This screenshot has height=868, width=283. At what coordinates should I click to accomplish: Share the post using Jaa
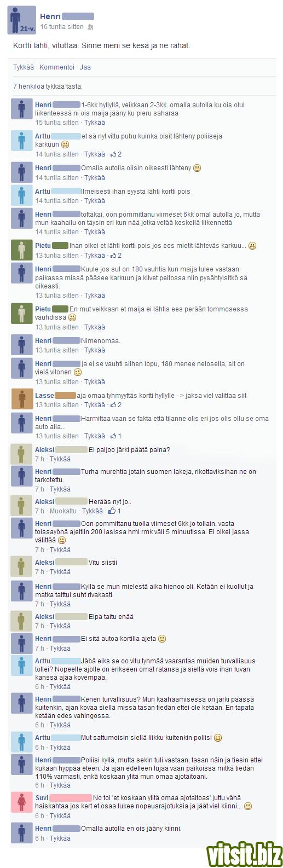pos(85,67)
